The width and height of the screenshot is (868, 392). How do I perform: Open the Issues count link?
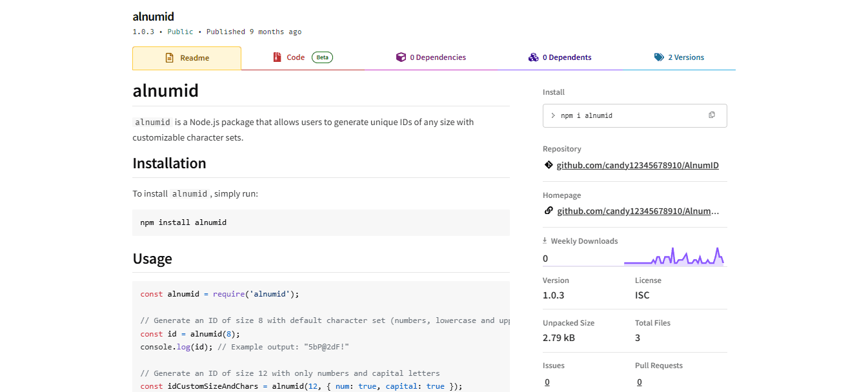pyautogui.click(x=547, y=382)
